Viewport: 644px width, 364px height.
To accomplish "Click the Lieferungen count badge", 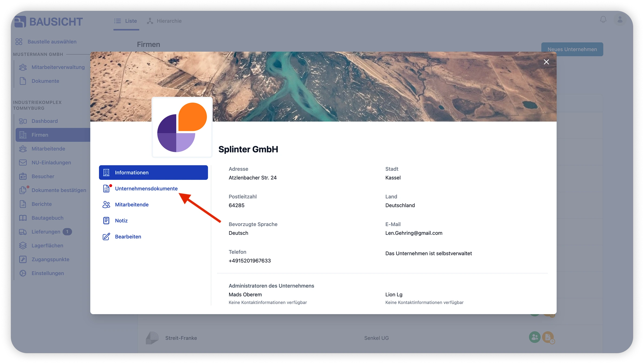I will pos(67,232).
